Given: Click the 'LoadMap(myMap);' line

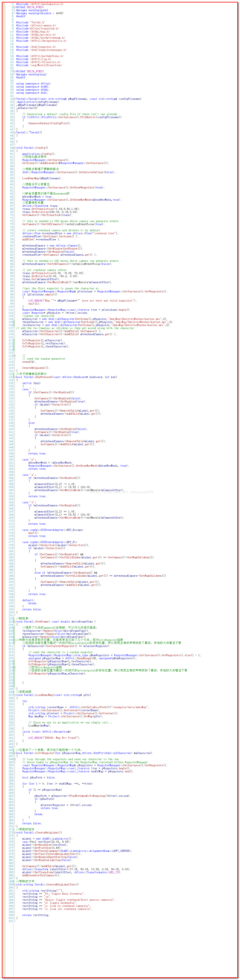Looking at the screenshot, I should tap(40, 725).
